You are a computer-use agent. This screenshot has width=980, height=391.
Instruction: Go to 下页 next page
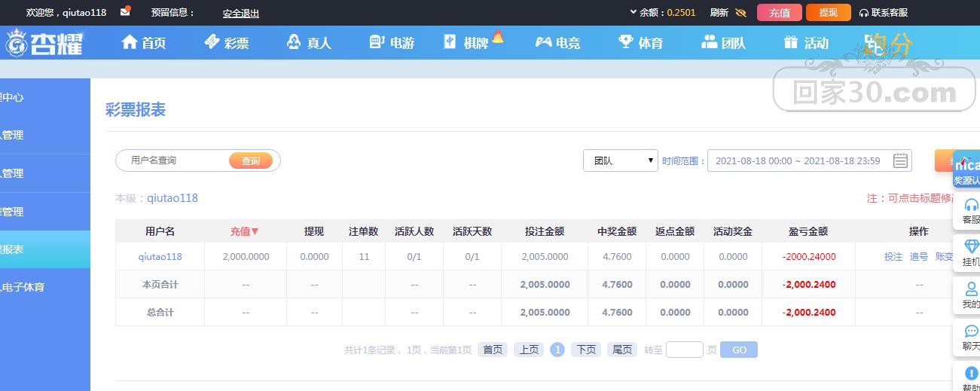[586, 350]
